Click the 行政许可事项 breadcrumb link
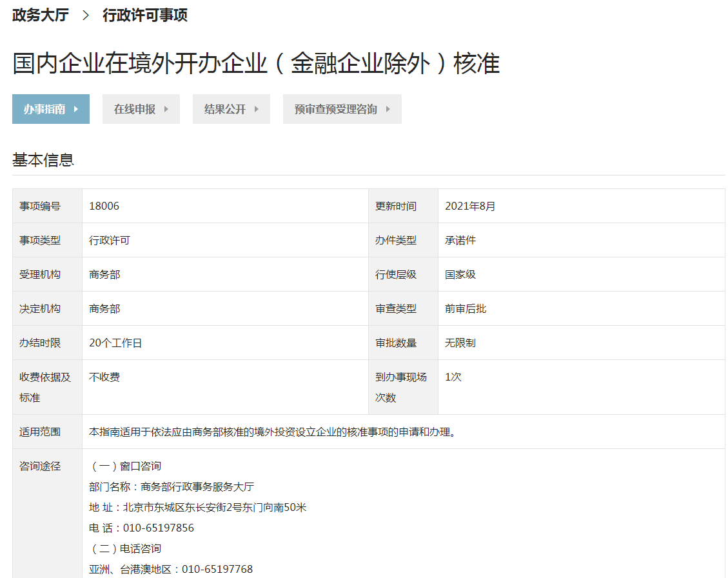The height and width of the screenshot is (578, 728). (x=145, y=15)
